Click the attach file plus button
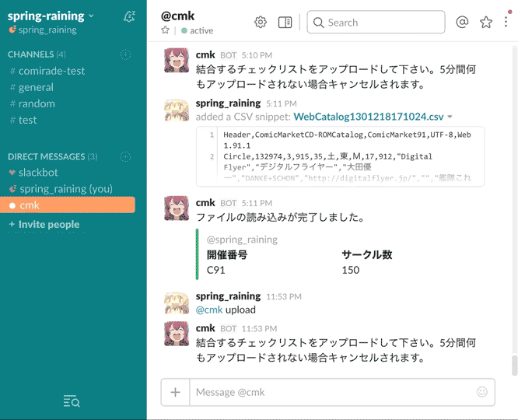518x420 pixels. pyautogui.click(x=176, y=392)
